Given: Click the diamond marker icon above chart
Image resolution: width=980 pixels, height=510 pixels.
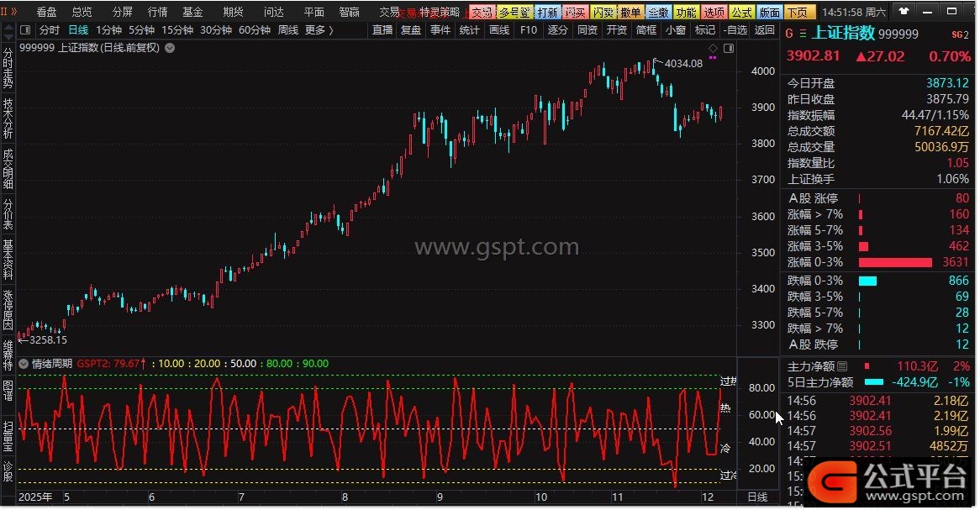Looking at the screenshot, I should pos(713,48).
